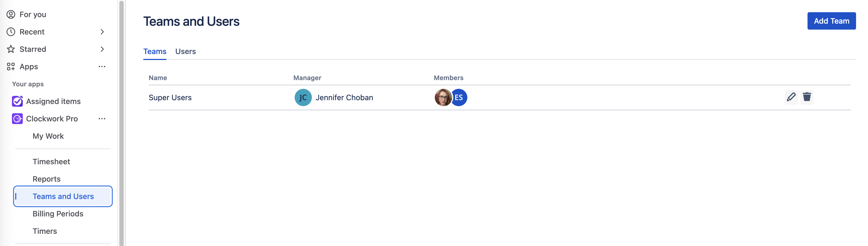Open the Reports section

point(46,179)
